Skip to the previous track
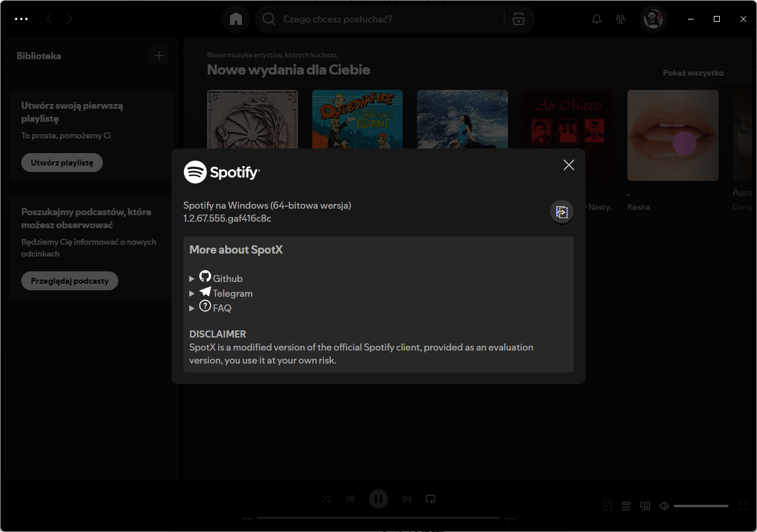Screen dimensions: 757x532 350,499
